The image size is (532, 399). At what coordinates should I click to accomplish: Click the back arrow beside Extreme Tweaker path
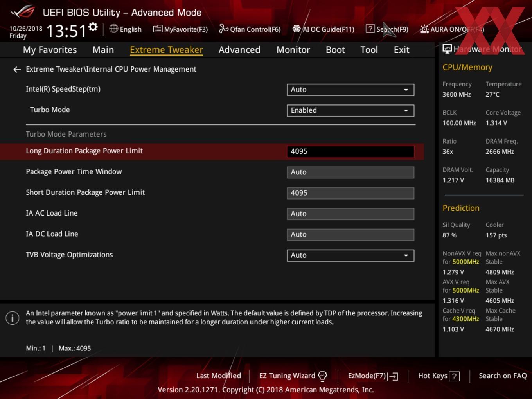click(17, 70)
